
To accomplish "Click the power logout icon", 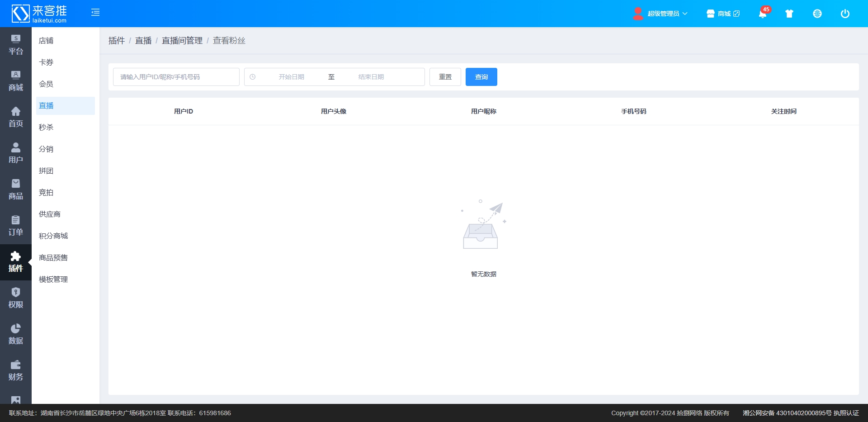I will click(x=845, y=14).
